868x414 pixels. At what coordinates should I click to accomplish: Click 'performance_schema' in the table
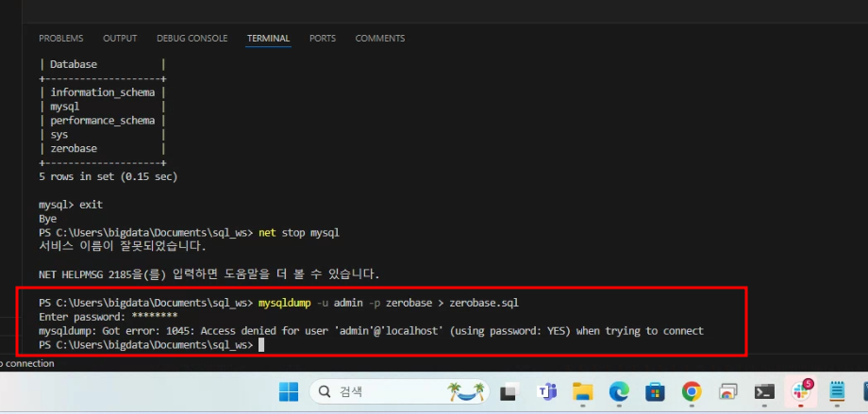click(103, 120)
